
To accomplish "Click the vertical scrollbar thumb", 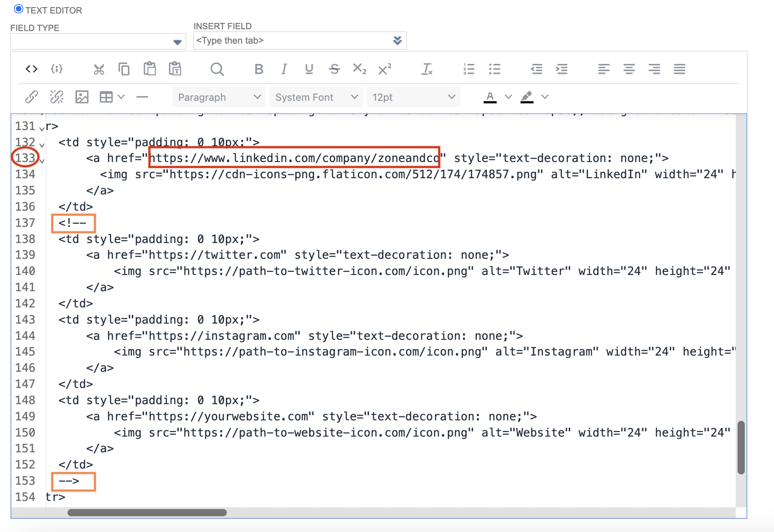I will 741,447.
